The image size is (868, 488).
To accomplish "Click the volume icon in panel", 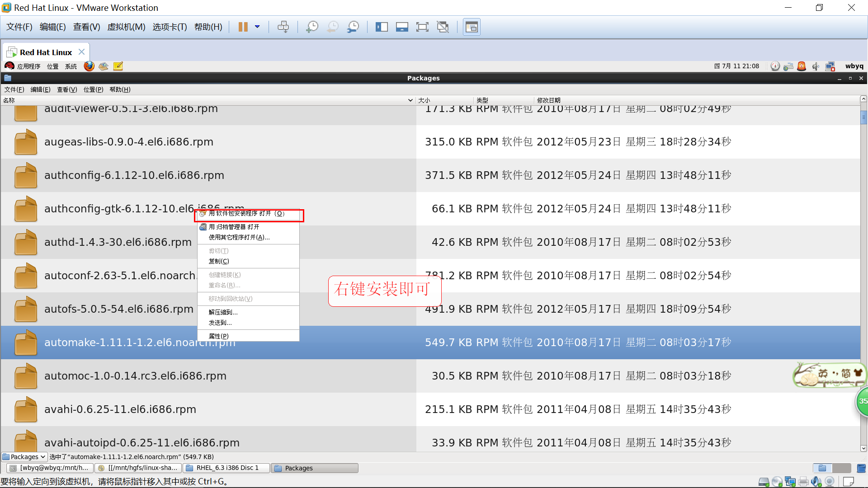I will 816,66.
